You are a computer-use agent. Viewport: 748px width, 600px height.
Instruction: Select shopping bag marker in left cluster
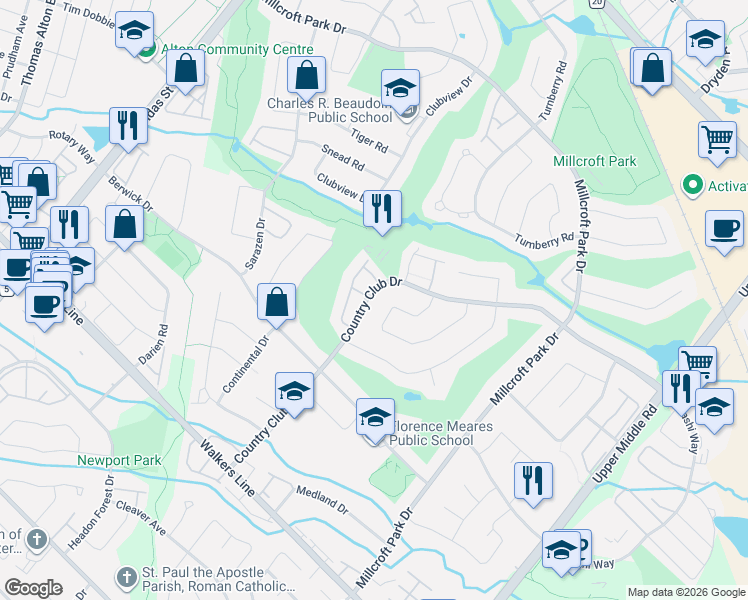click(38, 183)
